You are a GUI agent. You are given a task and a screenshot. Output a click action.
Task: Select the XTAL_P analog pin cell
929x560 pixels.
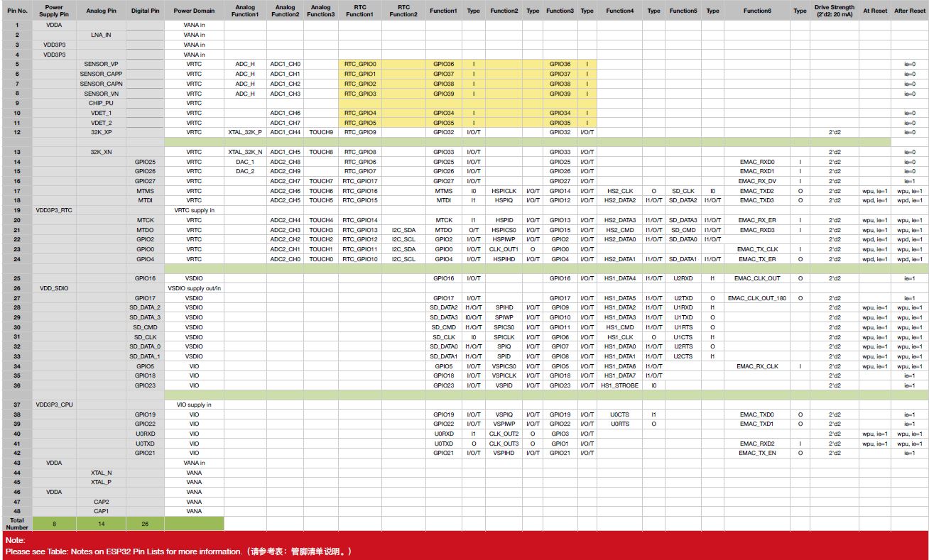101,482
